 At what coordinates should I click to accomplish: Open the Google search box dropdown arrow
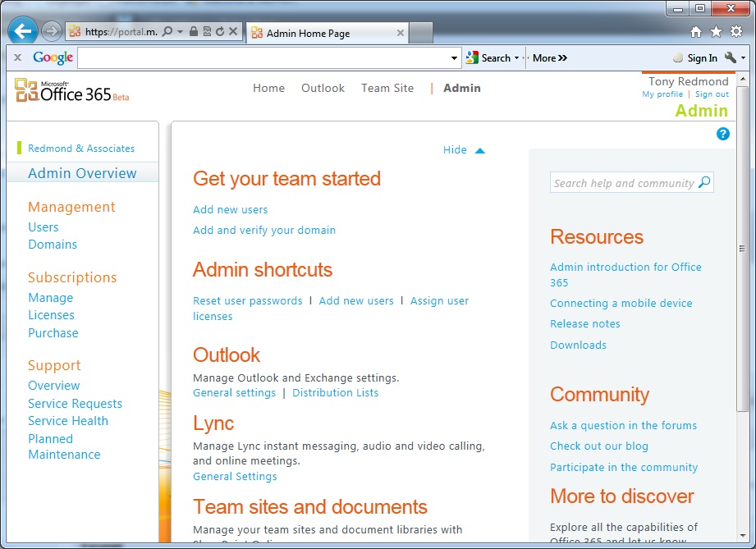(455, 58)
